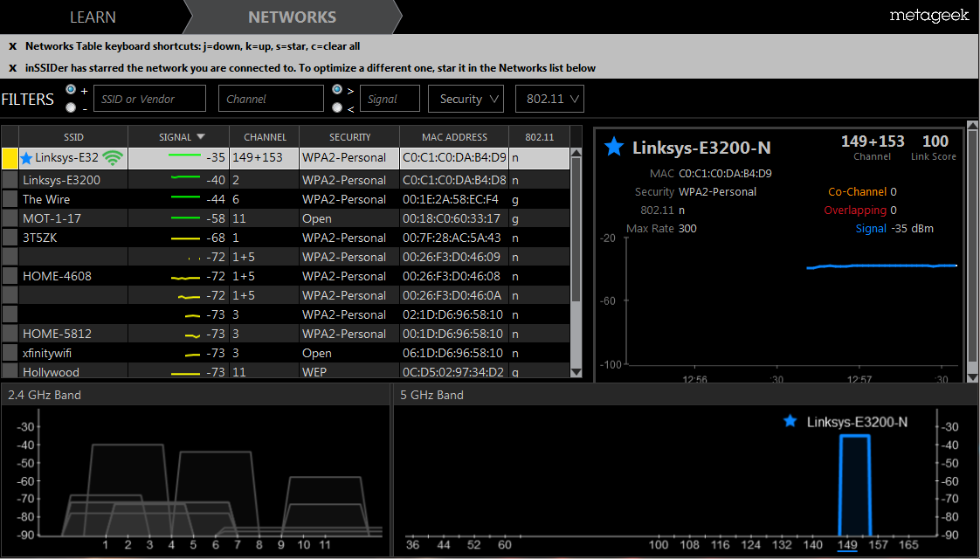Screen dimensions: 980x559
Task: Click the star in 5 GHz Band legend
Action: (790, 422)
